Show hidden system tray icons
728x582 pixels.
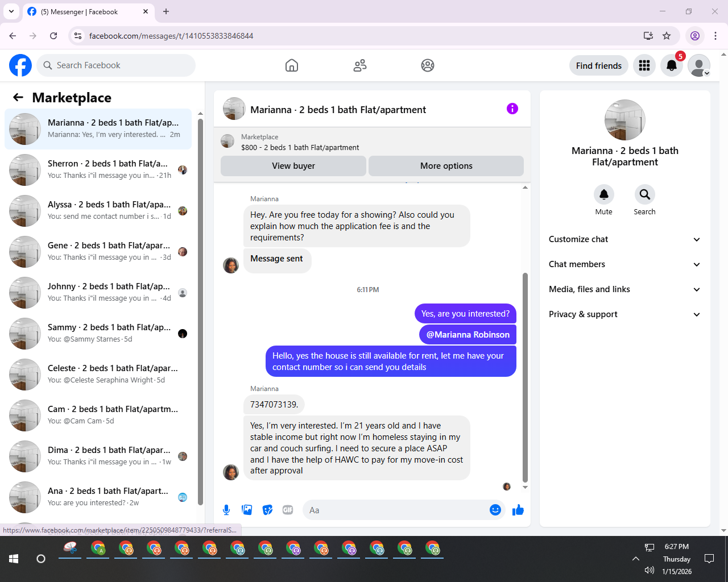[x=635, y=559]
